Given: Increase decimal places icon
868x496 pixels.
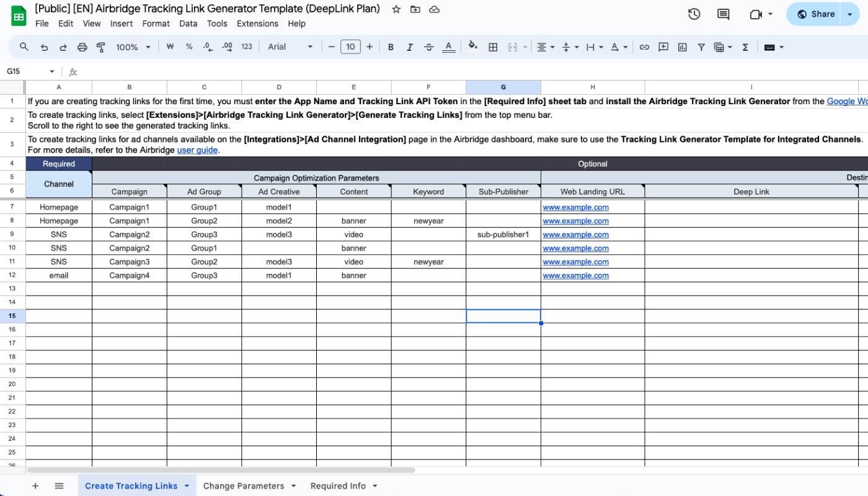Looking at the screenshot, I should 227,47.
